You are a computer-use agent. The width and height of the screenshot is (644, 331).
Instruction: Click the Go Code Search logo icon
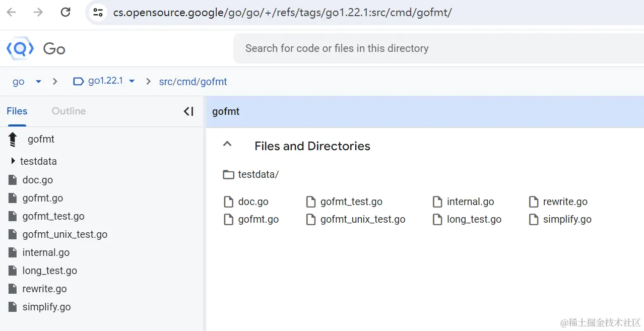20,48
